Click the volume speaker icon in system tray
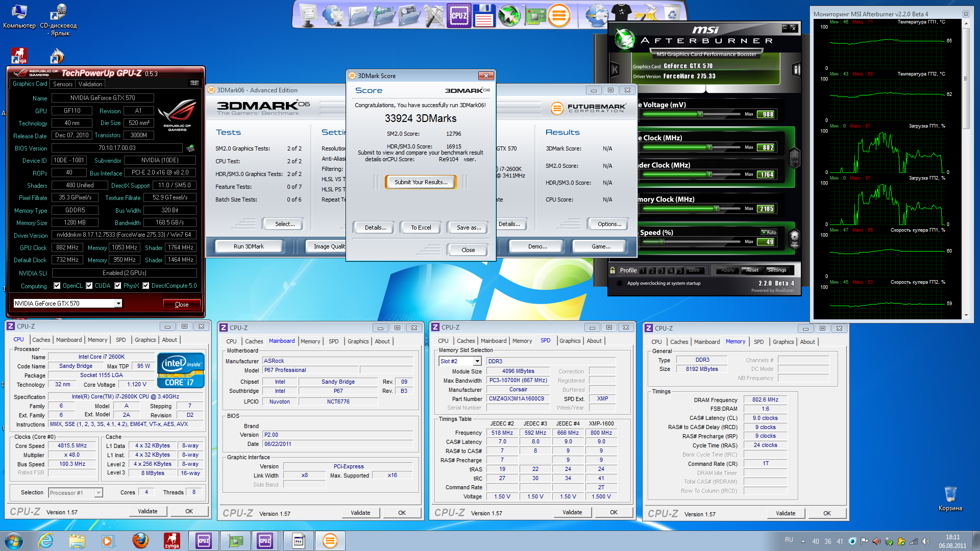This screenshot has height=551, width=980. point(925,541)
